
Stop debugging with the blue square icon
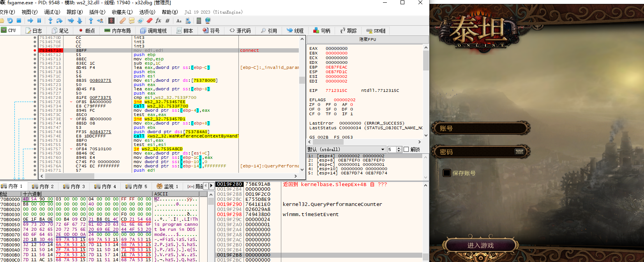coord(19,21)
